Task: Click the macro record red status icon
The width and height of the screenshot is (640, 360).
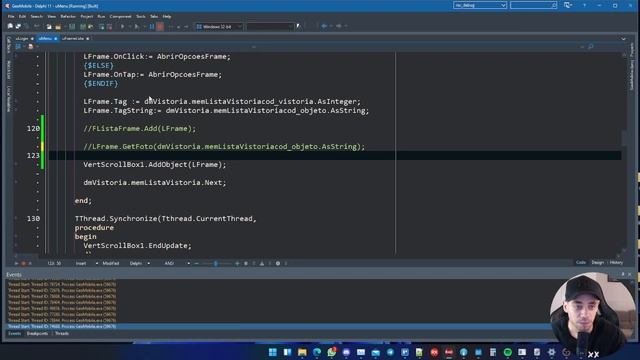Action: pyautogui.click(x=23, y=264)
